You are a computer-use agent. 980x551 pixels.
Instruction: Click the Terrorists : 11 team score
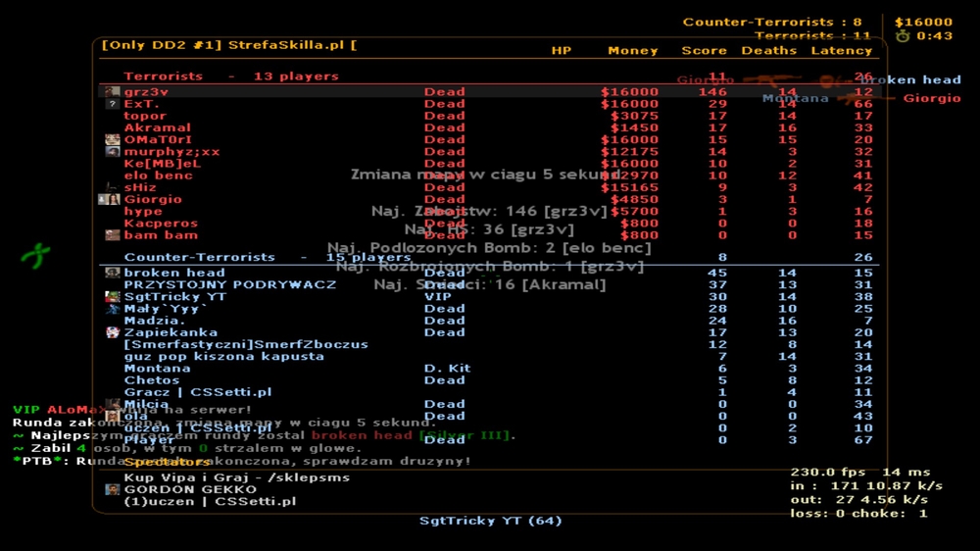point(812,35)
